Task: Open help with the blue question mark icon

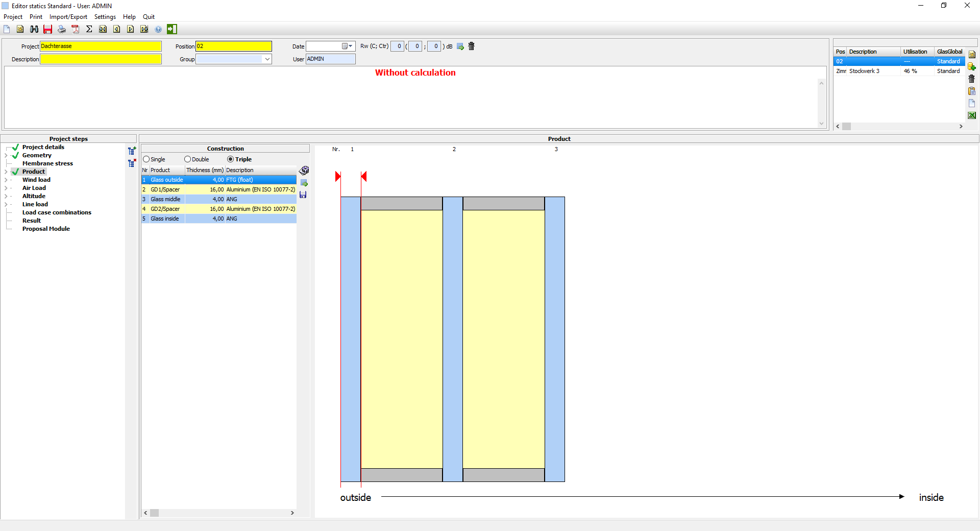Action: pyautogui.click(x=158, y=29)
